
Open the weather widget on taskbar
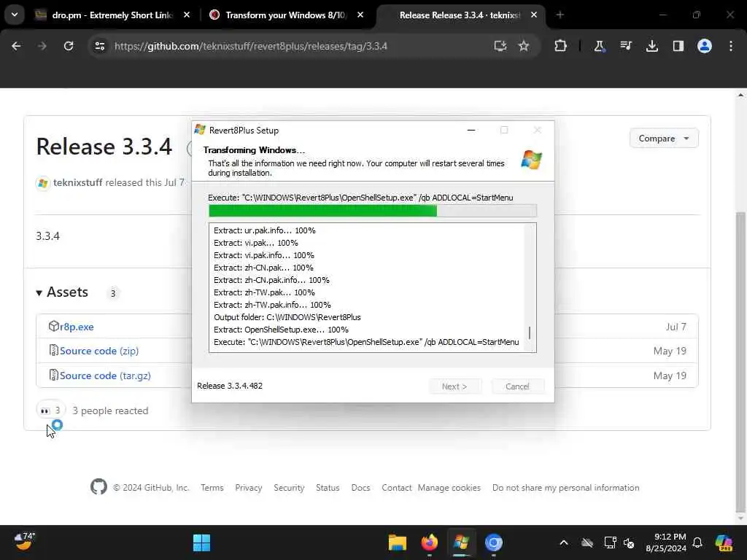(24, 542)
